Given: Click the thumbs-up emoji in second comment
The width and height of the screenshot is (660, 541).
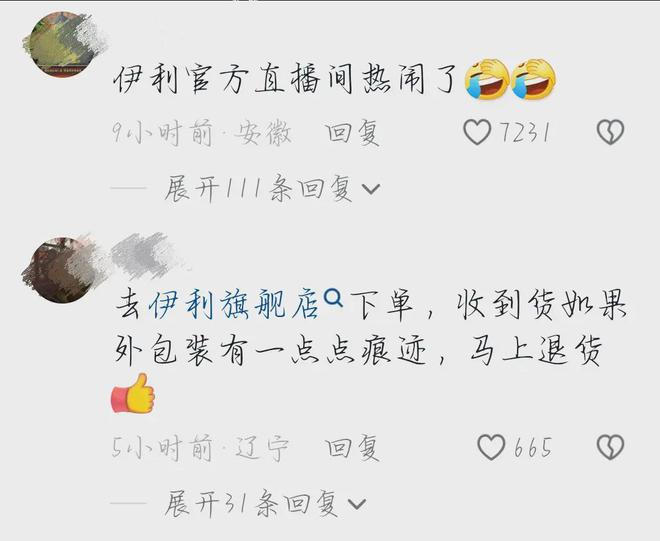Looking at the screenshot, I should coord(133,394).
